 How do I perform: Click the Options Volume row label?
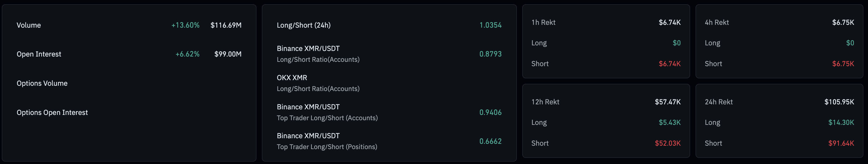pos(42,83)
